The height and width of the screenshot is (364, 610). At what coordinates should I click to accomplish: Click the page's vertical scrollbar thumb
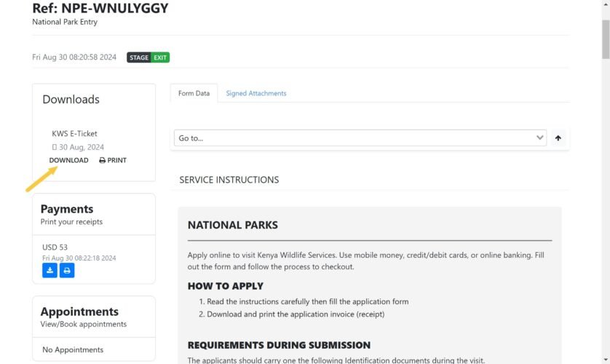coord(606,39)
